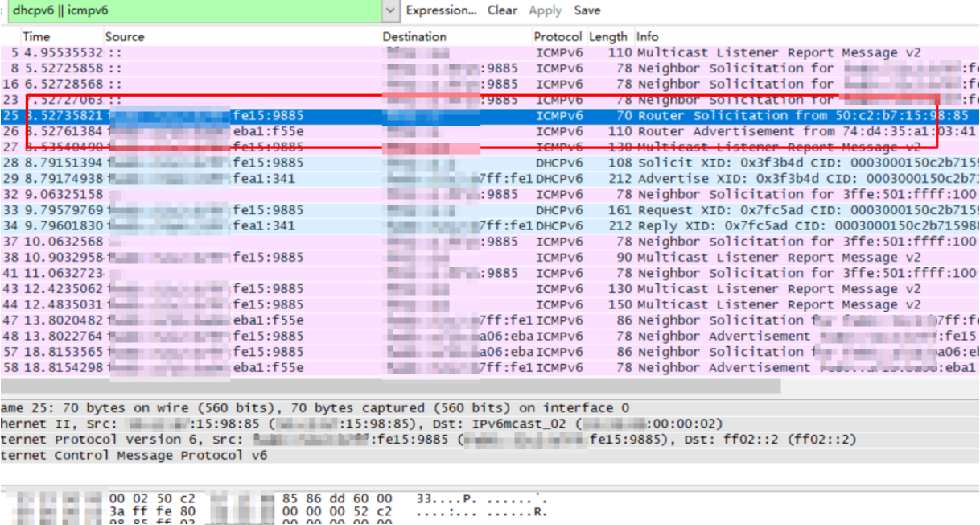Select packet 43 at time 12.4235062
This screenshot has width=980, height=525.
point(490,288)
